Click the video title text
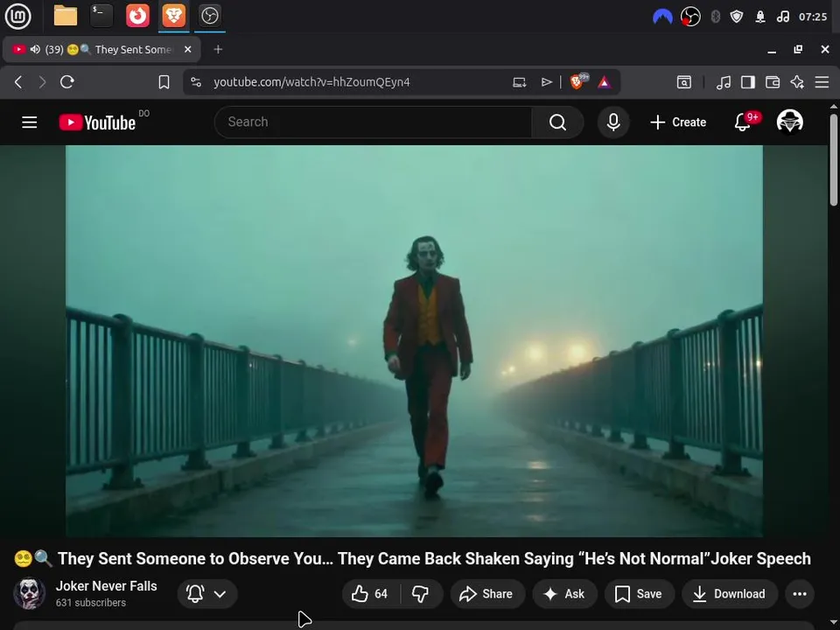 (x=412, y=559)
